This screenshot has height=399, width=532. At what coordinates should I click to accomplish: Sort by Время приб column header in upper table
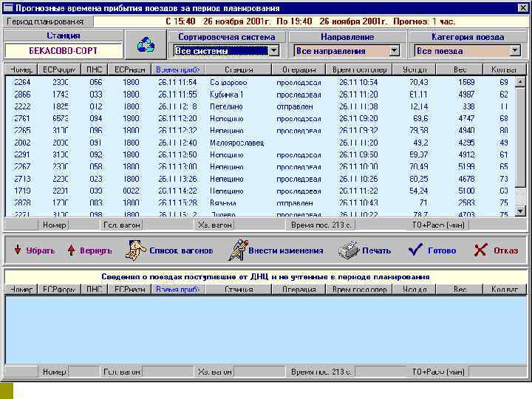[178, 69]
